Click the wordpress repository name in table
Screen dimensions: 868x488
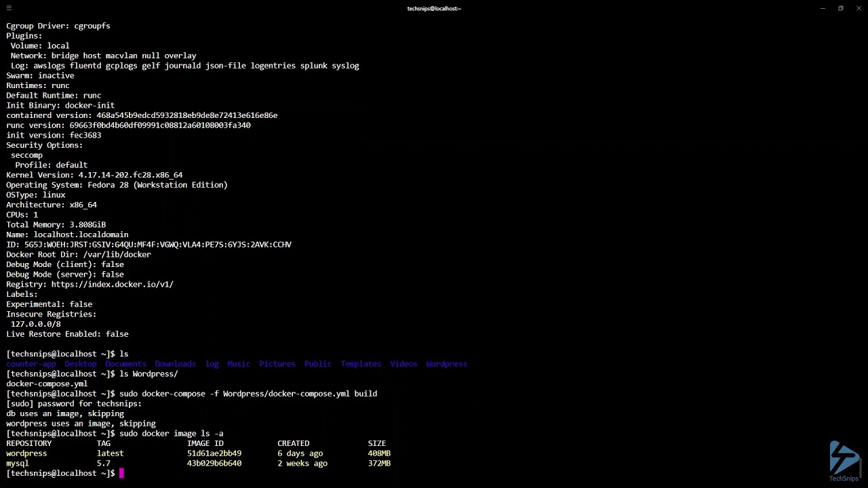point(26,453)
